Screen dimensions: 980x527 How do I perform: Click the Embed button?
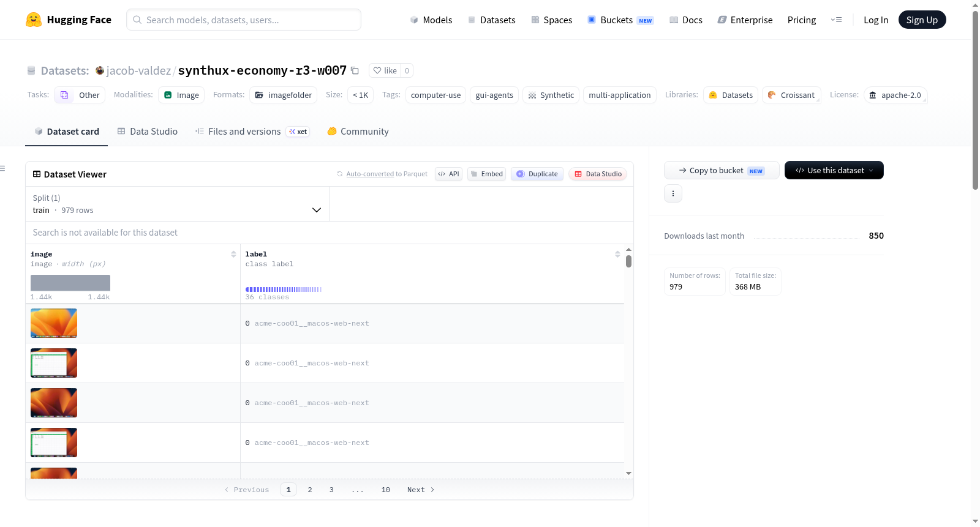click(486, 174)
